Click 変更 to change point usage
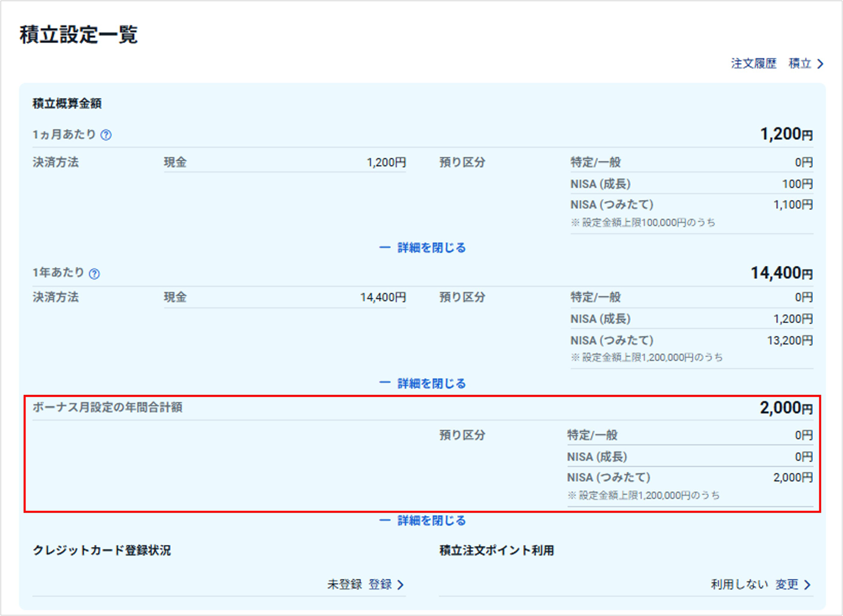This screenshot has width=843, height=616. coord(787,585)
